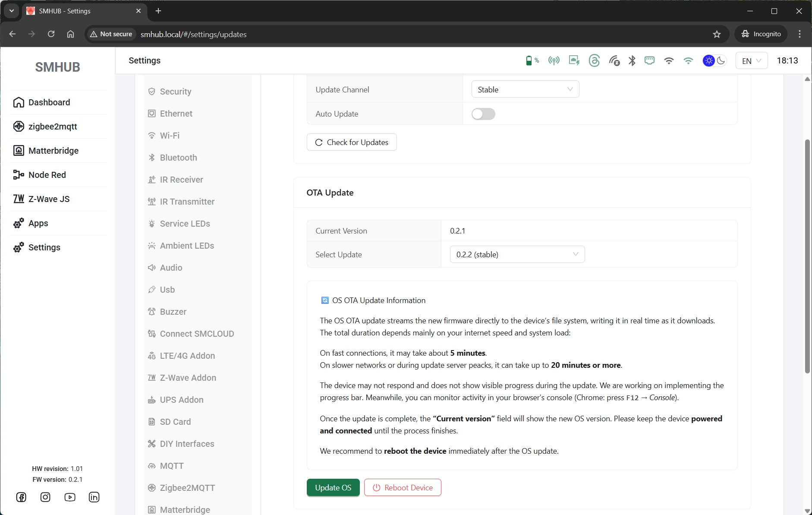The width and height of the screenshot is (812, 515).
Task: Expand the Update Channel Stable dropdown
Action: point(525,89)
